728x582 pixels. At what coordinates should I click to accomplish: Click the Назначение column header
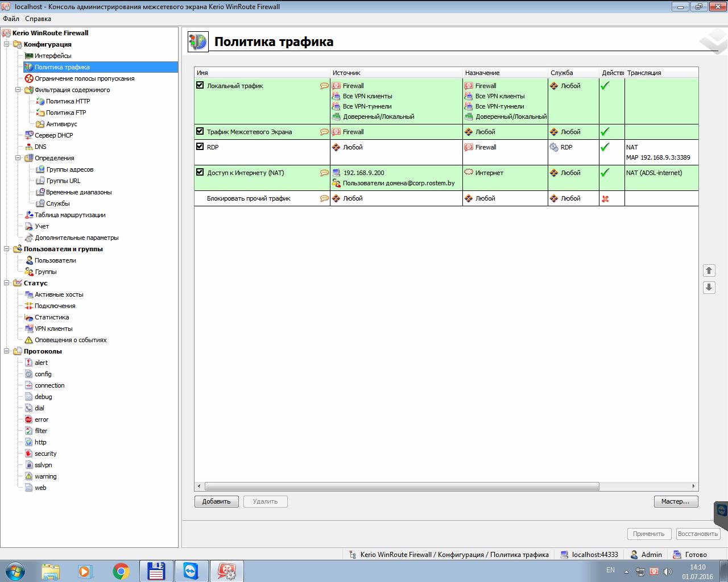pyautogui.click(x=505, y=73)
